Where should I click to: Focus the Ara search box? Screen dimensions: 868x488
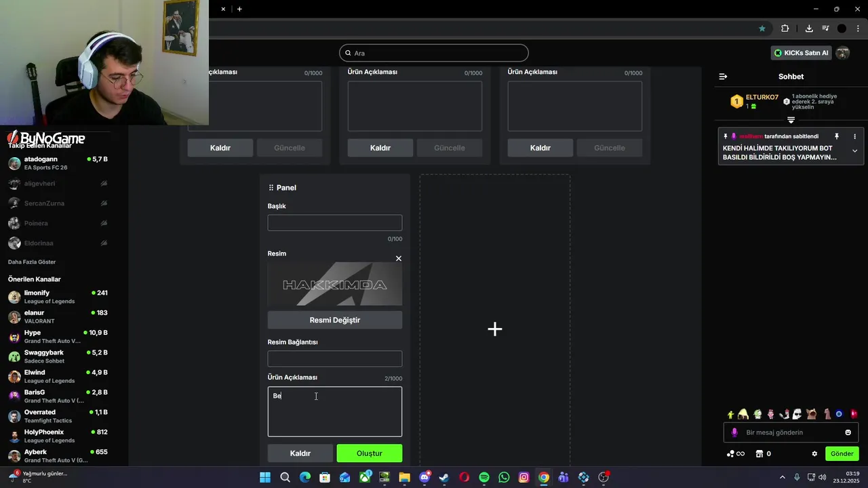[x=434, y=53]
